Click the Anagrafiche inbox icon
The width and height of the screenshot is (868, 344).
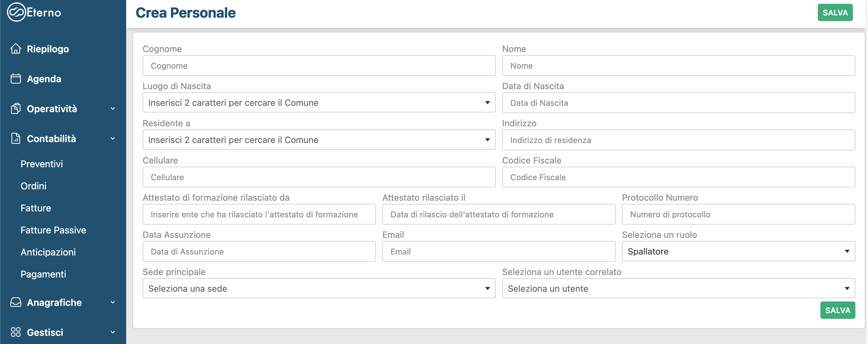coord(15,302)
